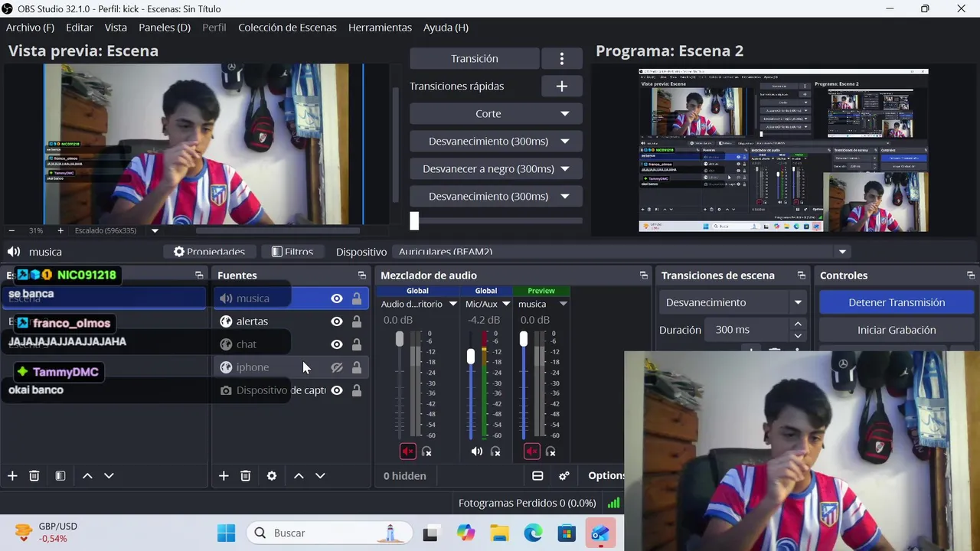Toggle monitoring headphones icon for Mic/Aux
The height and width of the screenshot is (551, 980).
(495, 452)
